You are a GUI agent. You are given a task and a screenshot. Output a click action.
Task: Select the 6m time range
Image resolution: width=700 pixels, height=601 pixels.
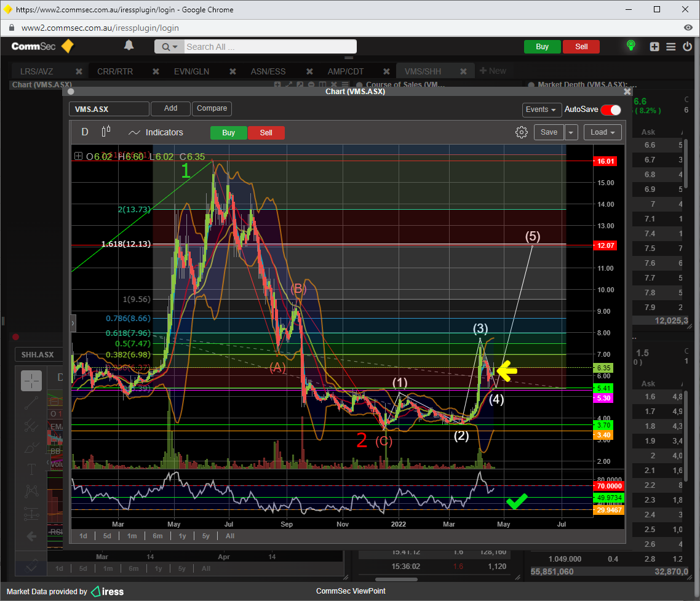tap(157, 536)
